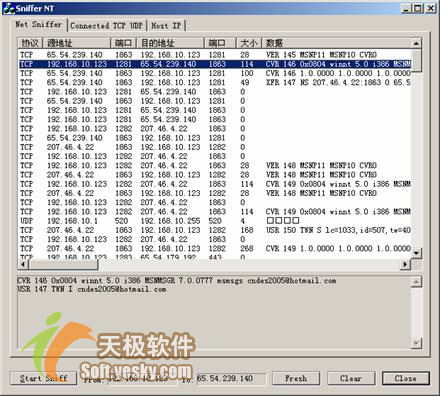The height and width of the screenshot is (396, 440).
Task: Select the XFR 147 NS packet row
Action: [215, 82]
